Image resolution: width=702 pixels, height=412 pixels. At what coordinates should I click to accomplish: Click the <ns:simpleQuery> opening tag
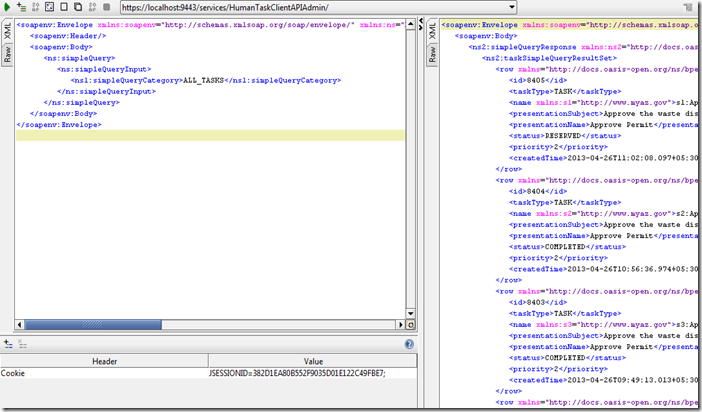pos(79,58)
